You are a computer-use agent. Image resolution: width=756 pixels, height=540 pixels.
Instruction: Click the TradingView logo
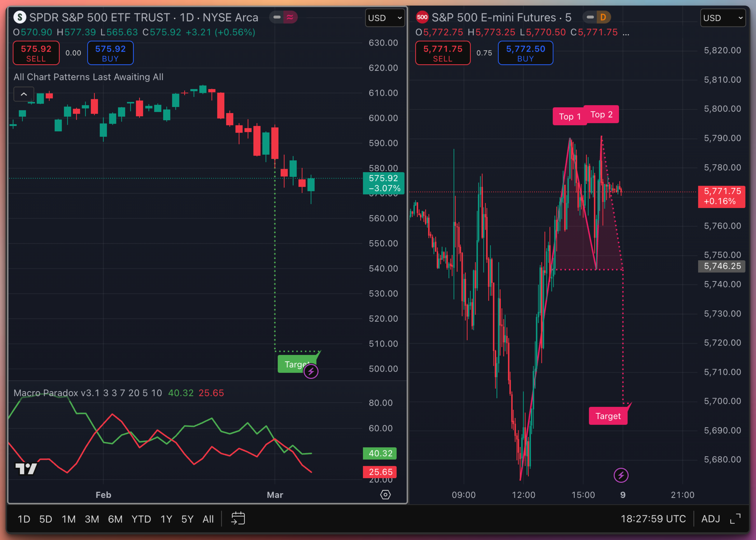coord(26,468)
